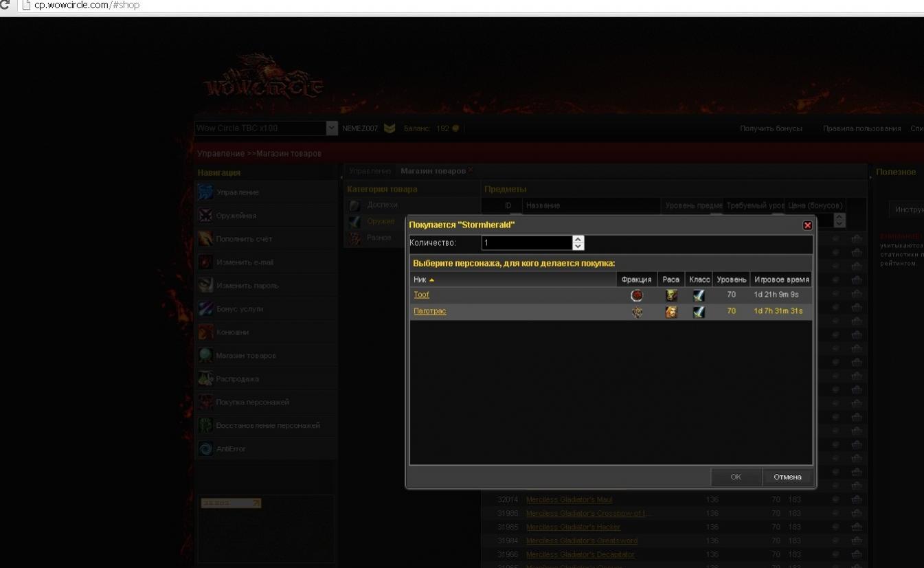
Task: Click the class icon in Паготрас row
Action: (x=699, y=312)
